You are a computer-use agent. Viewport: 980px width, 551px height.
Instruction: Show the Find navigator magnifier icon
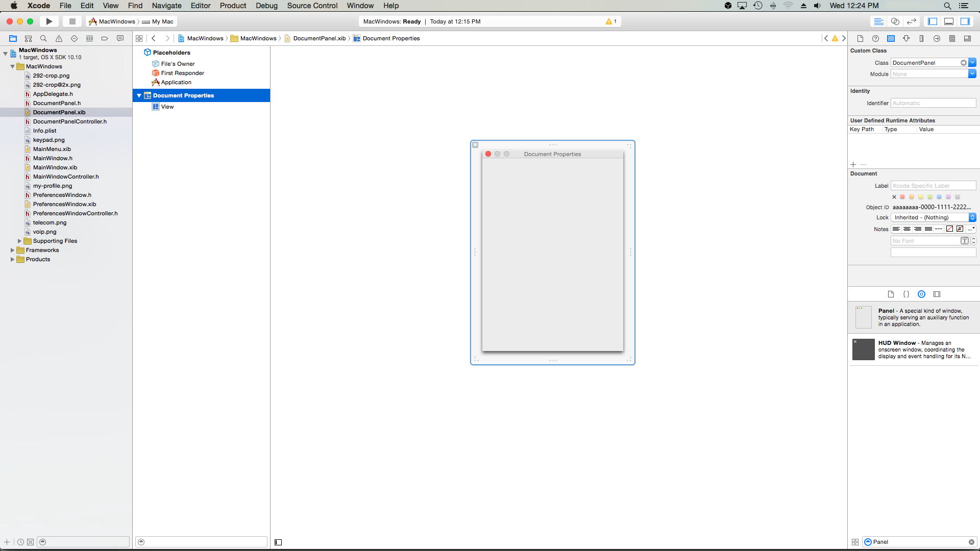tap(43, 38)
